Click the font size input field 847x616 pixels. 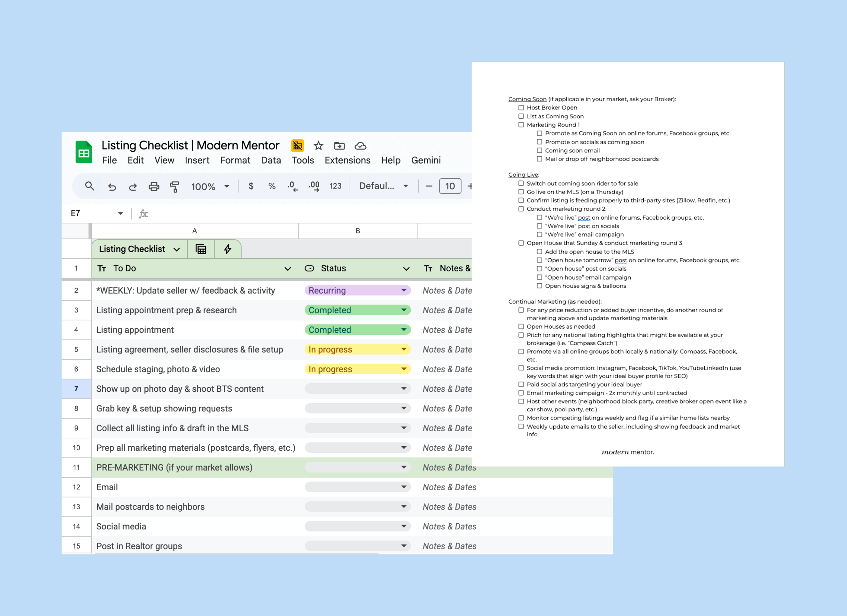click(450, 186)
